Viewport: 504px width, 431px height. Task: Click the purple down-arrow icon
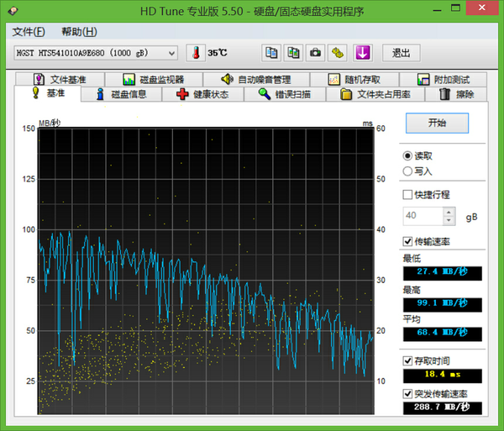pyautogui.click(x=362, y=53)
